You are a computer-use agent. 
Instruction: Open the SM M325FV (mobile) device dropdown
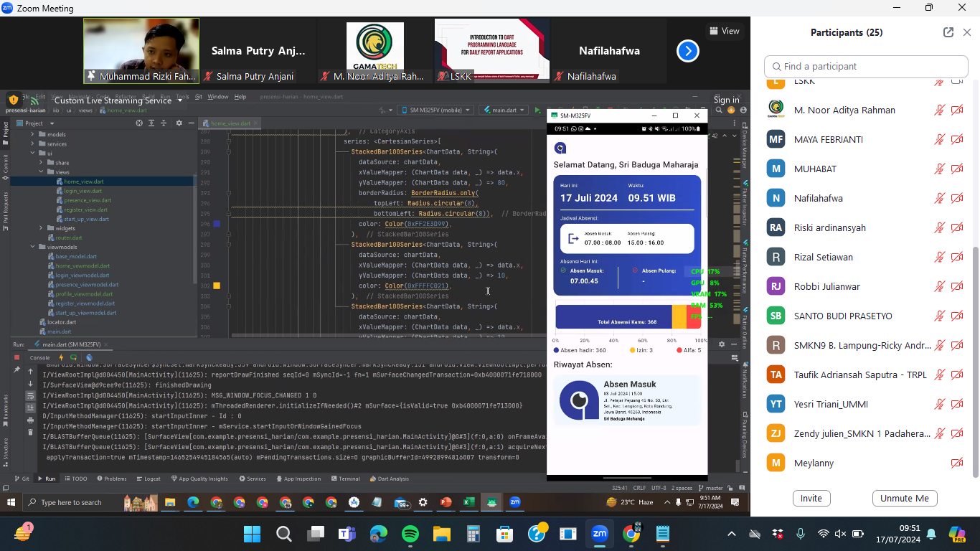[x=435, y=110]
